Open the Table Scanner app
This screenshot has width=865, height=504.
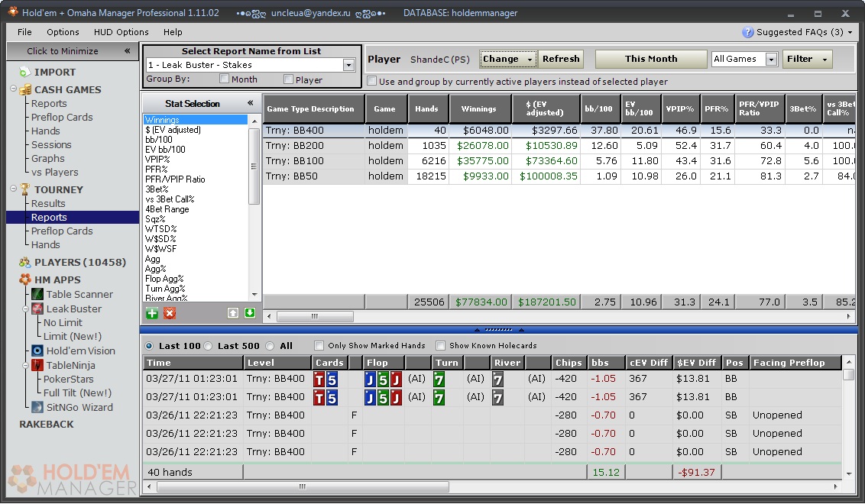[79, 295]
